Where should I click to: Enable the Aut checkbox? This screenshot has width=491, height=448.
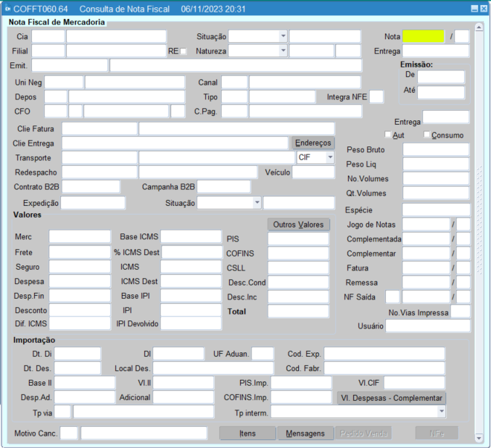pyautogui.click(x=388, y=135)
